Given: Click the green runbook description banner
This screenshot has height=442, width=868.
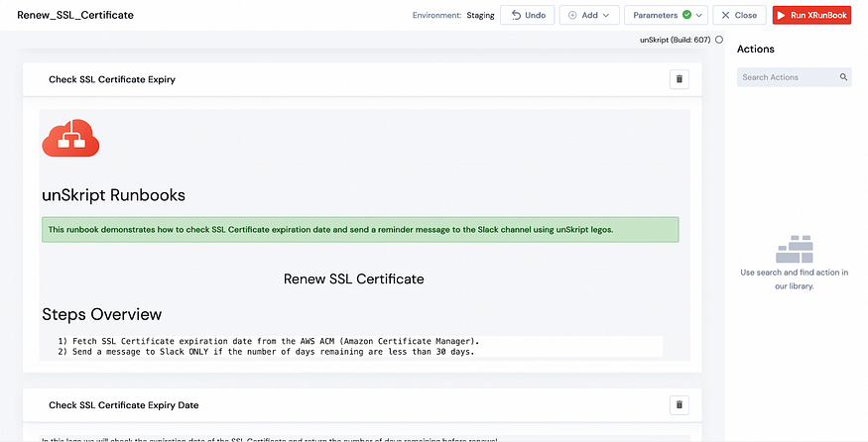Looking at the screenshot, I should point(360,230).
